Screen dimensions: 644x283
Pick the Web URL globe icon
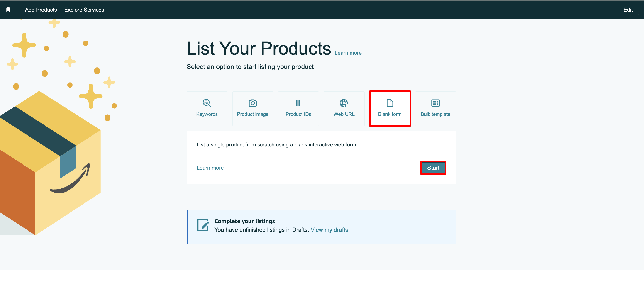[344, 103]
